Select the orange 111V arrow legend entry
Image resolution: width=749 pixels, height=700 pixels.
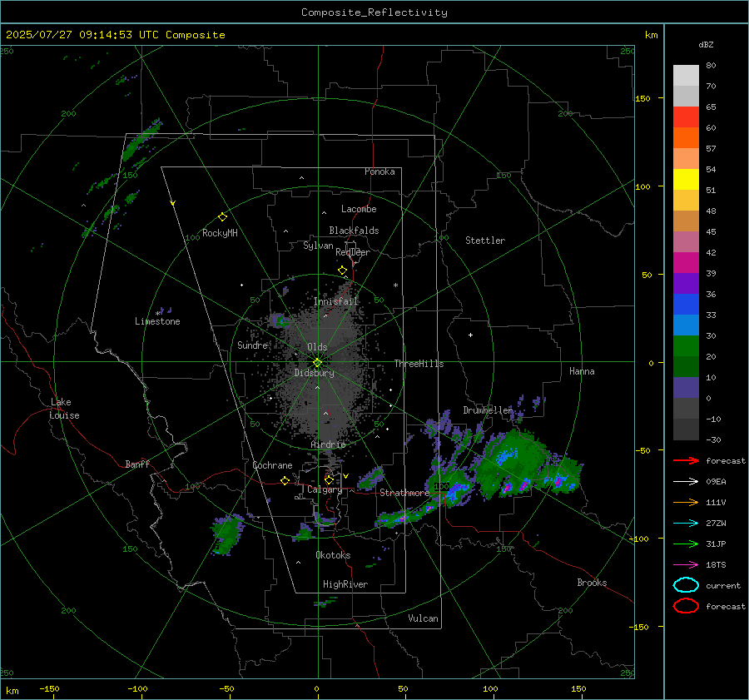click(686, 502)
